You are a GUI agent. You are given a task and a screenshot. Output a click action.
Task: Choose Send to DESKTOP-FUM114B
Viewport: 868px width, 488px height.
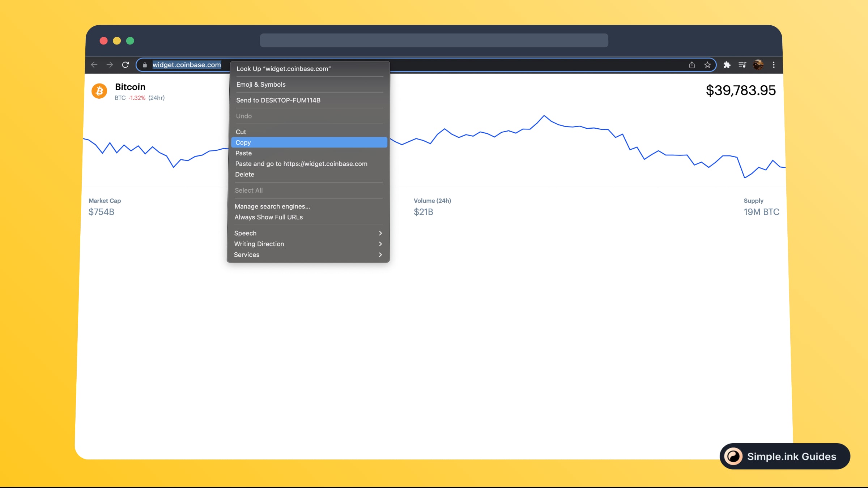309,100
